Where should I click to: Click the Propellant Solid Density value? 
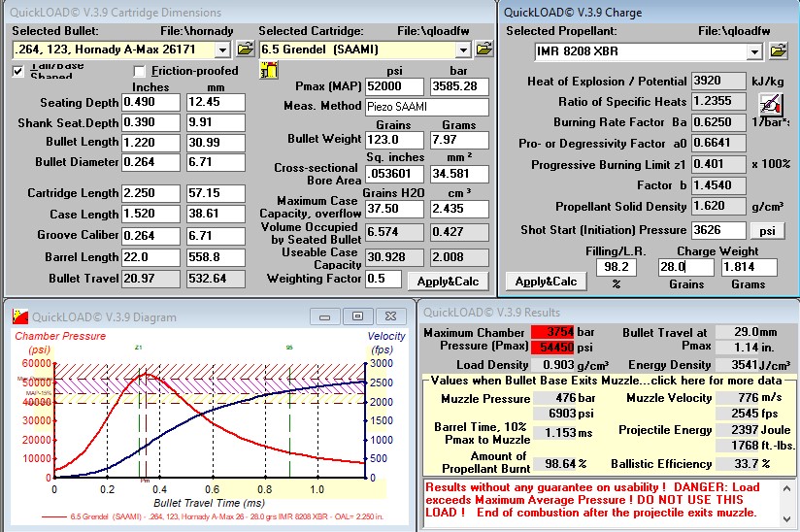pyautogui.click(x=718, y=206)
